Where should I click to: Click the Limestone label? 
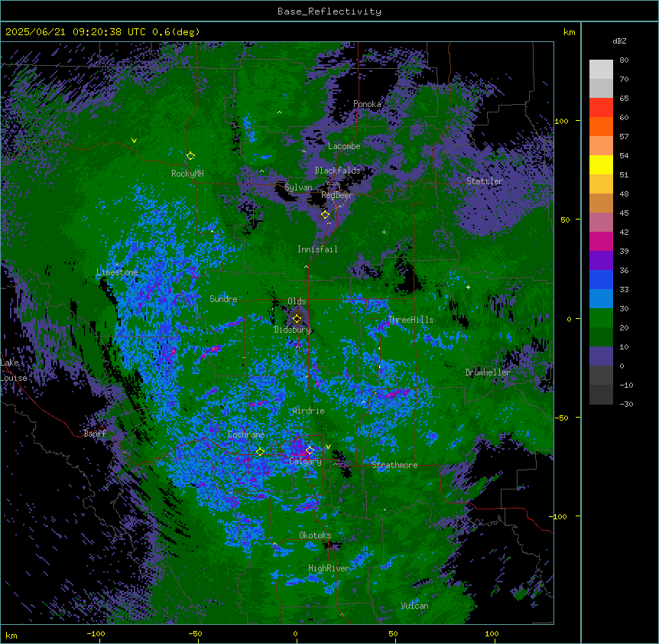tap(117, 272)
